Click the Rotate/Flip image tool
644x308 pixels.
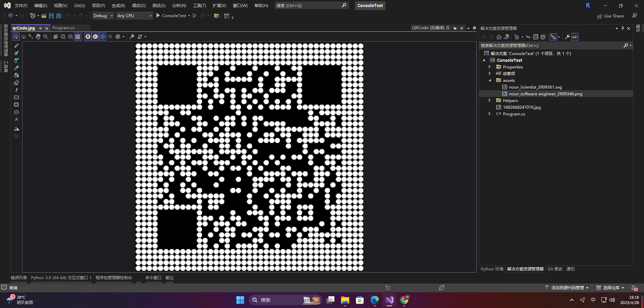[x=16, y=129]
